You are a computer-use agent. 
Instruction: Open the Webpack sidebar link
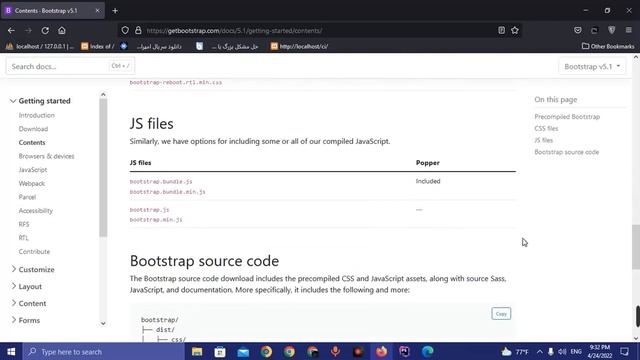tap(32, 184)
